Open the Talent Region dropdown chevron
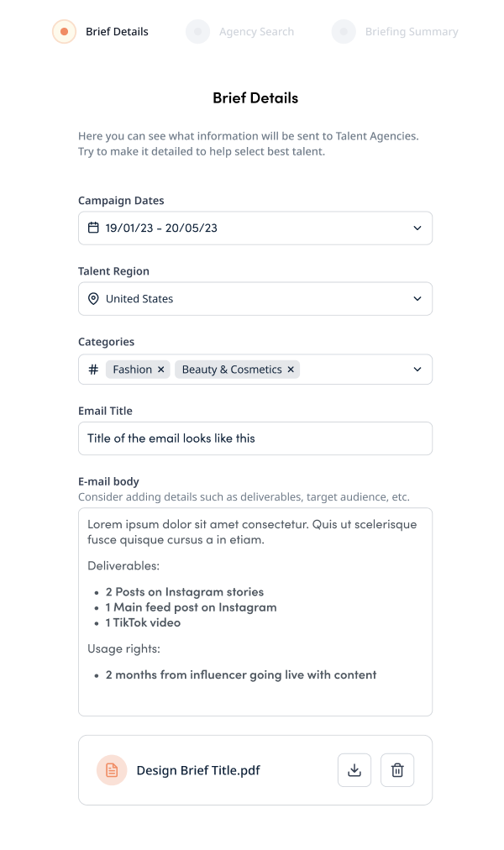 pyautogui.click(x=417, y=298)
